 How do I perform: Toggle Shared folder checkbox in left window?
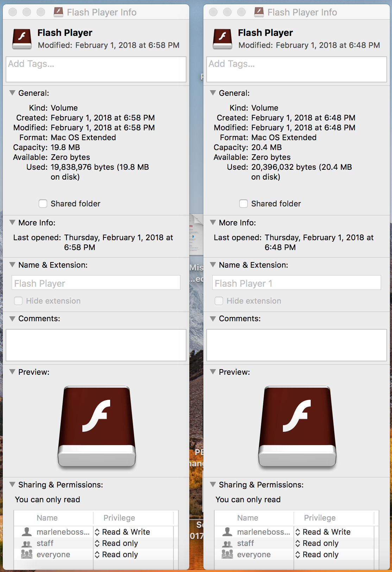(x=43, y=204)
